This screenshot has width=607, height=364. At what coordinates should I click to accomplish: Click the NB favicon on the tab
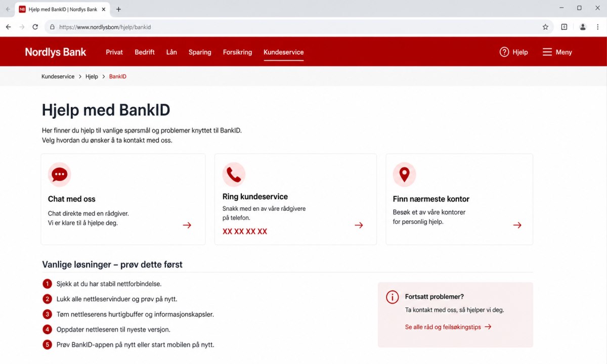(22, 9)
